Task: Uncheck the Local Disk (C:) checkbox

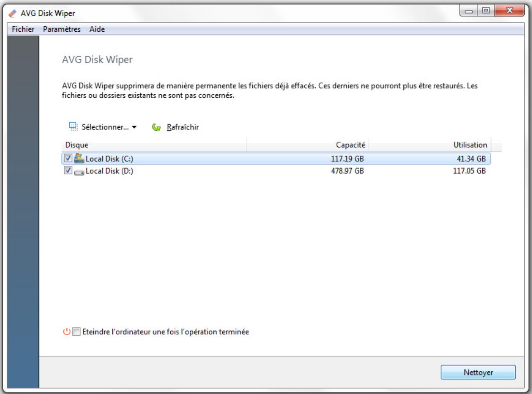Action: 68,158
